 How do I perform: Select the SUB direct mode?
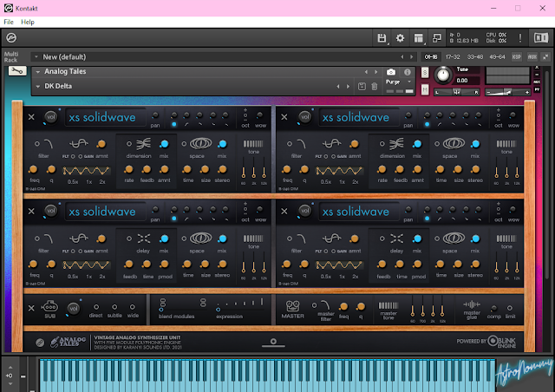96,307
